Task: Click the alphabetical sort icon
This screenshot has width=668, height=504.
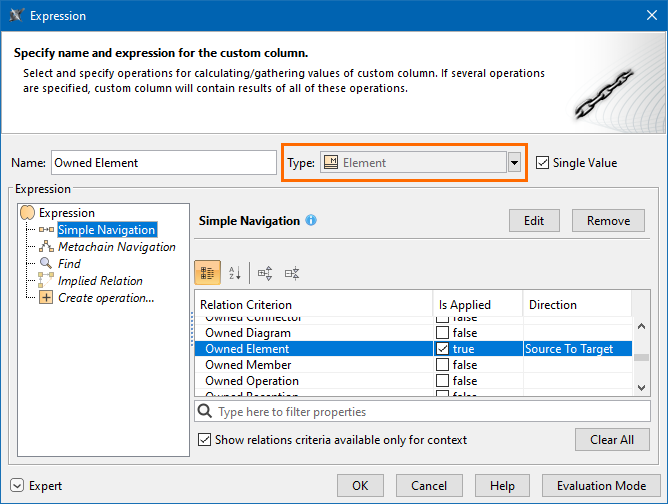Action: (236, 272)
